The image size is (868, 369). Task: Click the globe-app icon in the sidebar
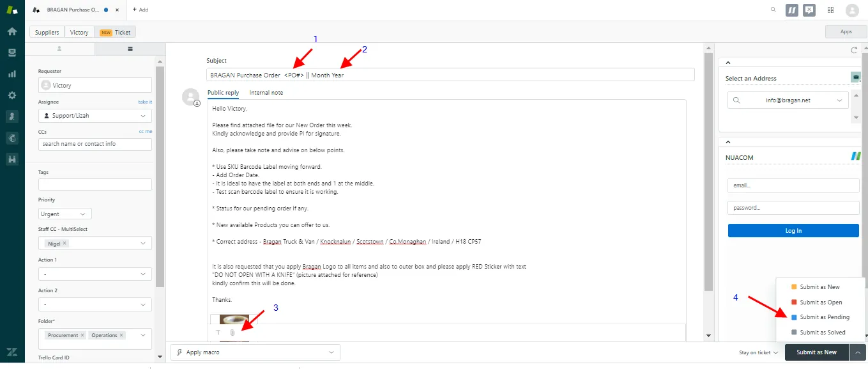pos(11,137)
